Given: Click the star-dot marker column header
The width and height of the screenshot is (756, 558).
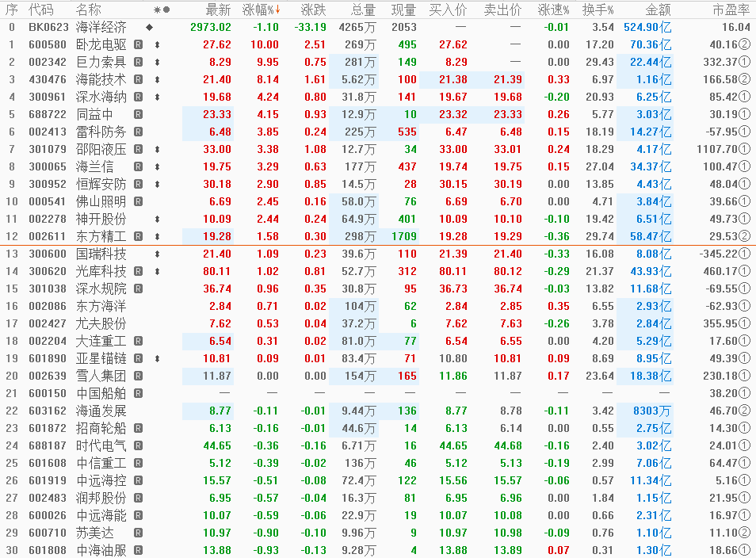Looking at the screenshot, I should [x=162, y=10].
